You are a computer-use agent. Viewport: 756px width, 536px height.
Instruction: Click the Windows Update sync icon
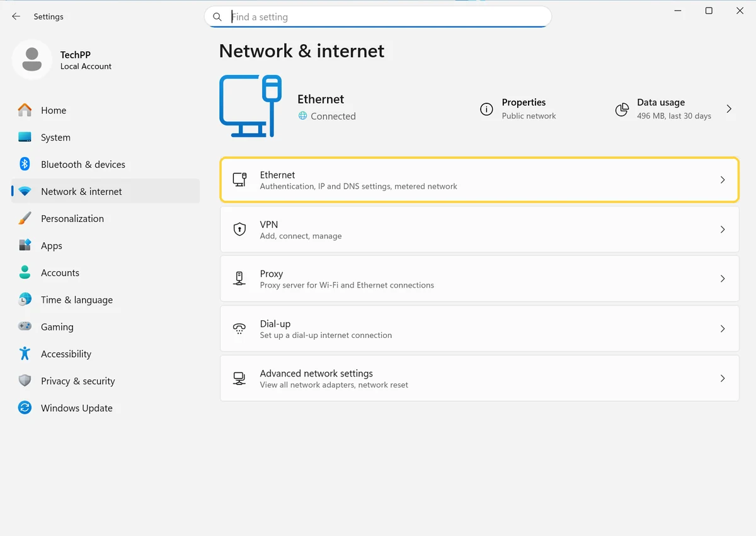pos(25,408)
